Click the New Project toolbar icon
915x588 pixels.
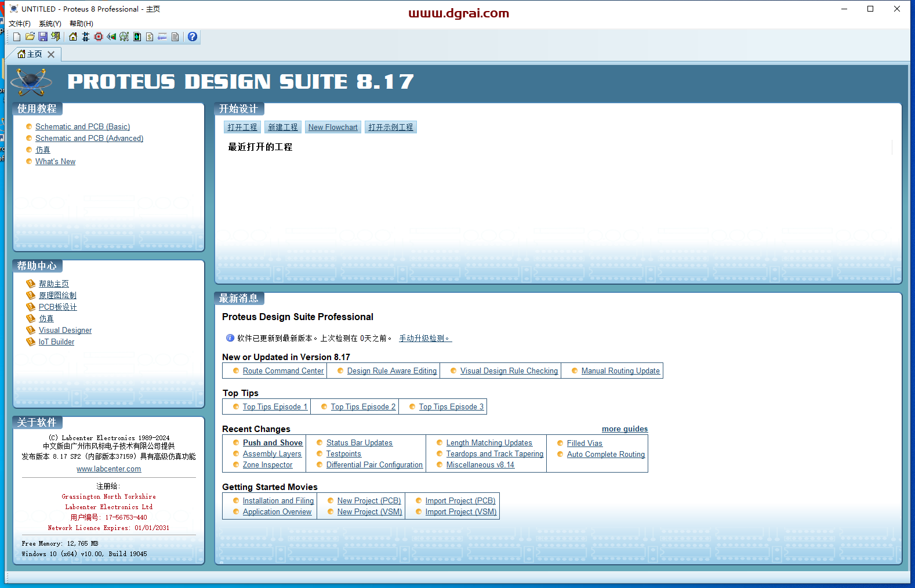pos(17,37)
